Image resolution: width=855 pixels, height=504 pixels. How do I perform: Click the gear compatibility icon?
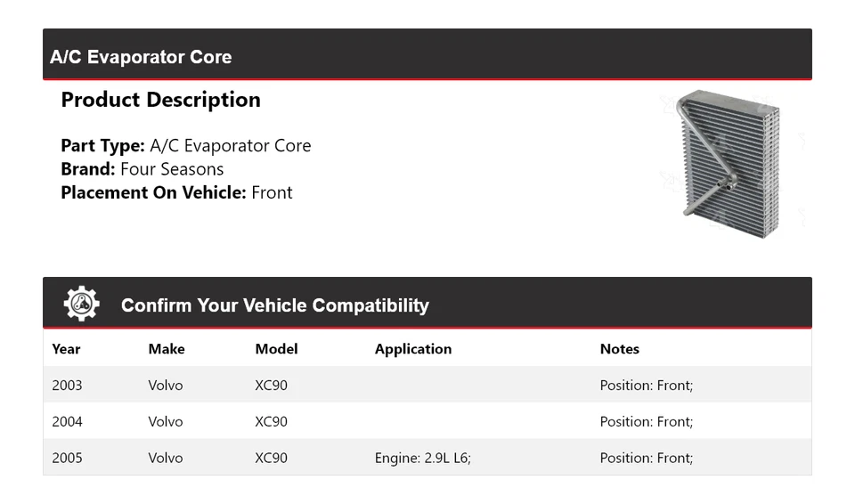coord(81,305)
